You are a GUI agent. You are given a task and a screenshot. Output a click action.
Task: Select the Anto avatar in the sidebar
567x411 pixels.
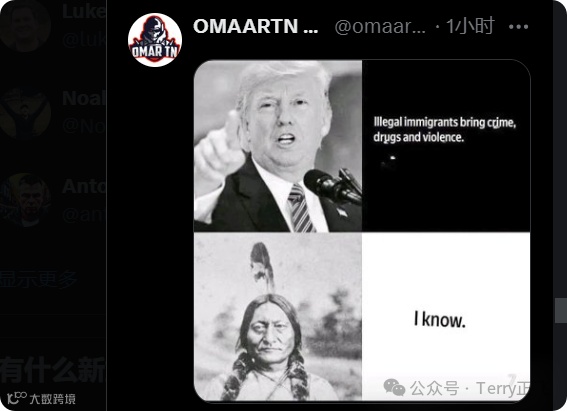[x=25, y=200]
